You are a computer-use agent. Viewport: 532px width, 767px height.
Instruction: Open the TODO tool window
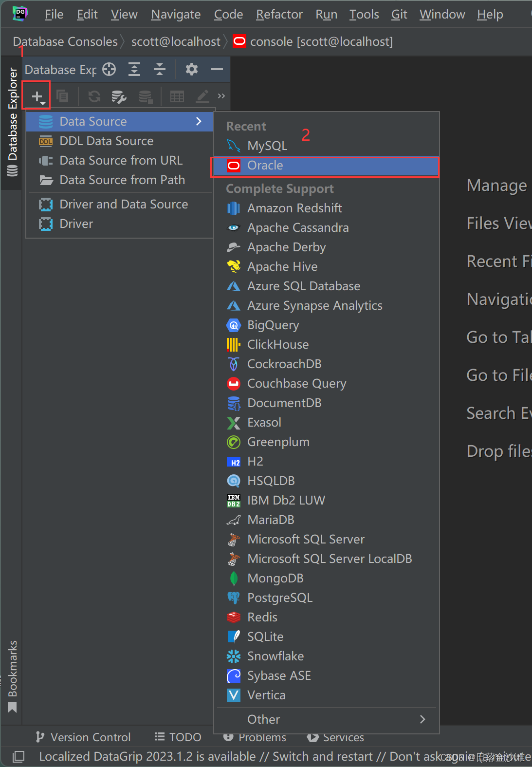point(178,737)
